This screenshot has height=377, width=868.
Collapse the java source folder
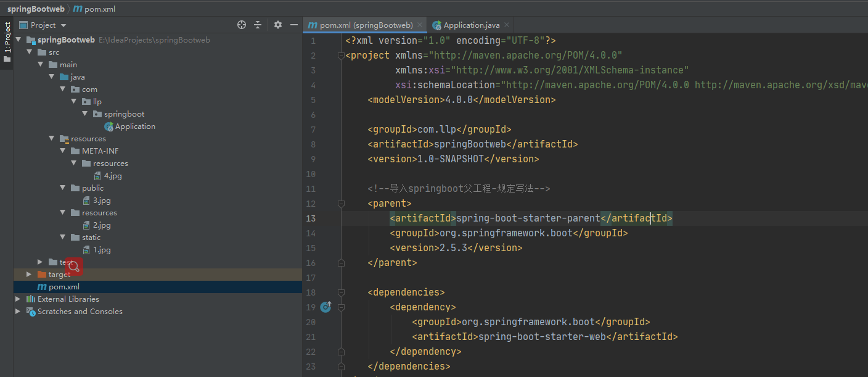point(52,77)
